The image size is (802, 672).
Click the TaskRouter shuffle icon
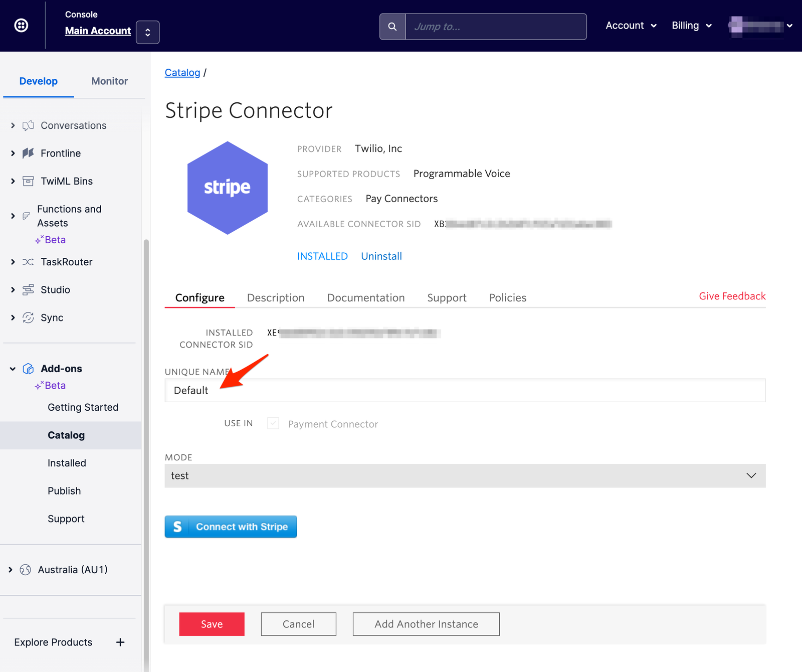coord(28,262)
